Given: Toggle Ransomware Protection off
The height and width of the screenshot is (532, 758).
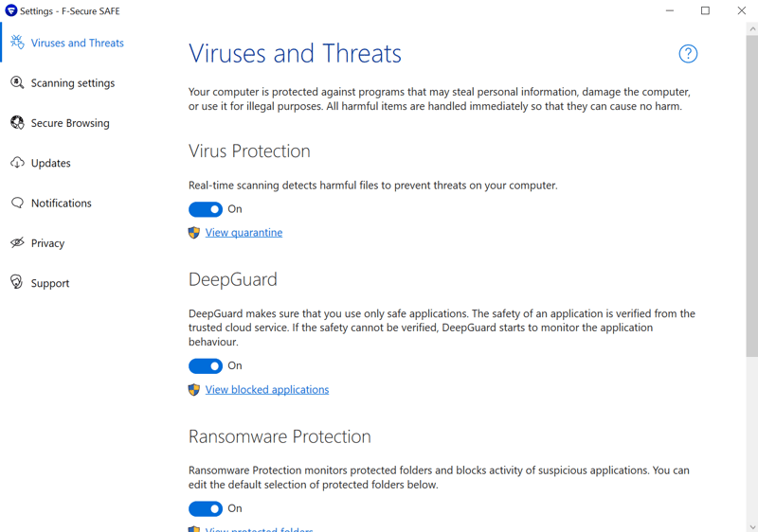Looking at the screenshot, I should [206, 508].
